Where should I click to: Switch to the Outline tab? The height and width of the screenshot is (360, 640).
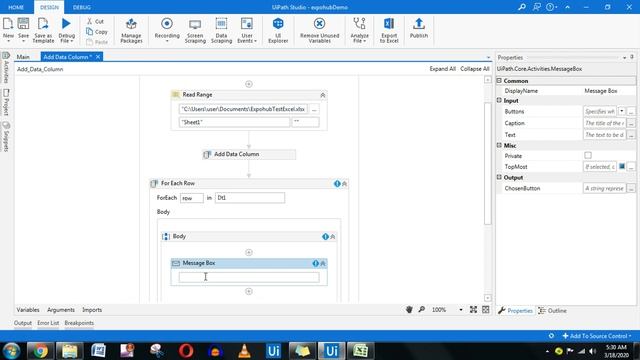coord(553,311)
